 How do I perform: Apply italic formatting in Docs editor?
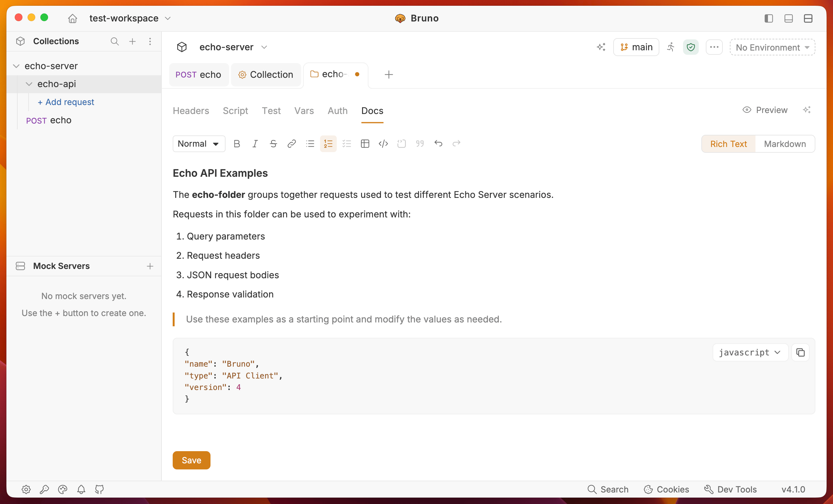tap(255, 144)
